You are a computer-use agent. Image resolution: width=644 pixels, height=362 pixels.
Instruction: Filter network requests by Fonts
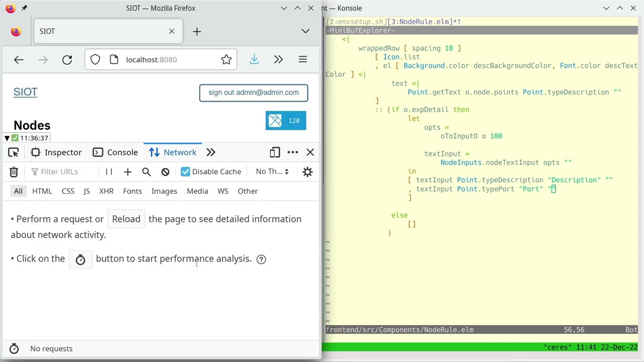[x=132, y=191]
